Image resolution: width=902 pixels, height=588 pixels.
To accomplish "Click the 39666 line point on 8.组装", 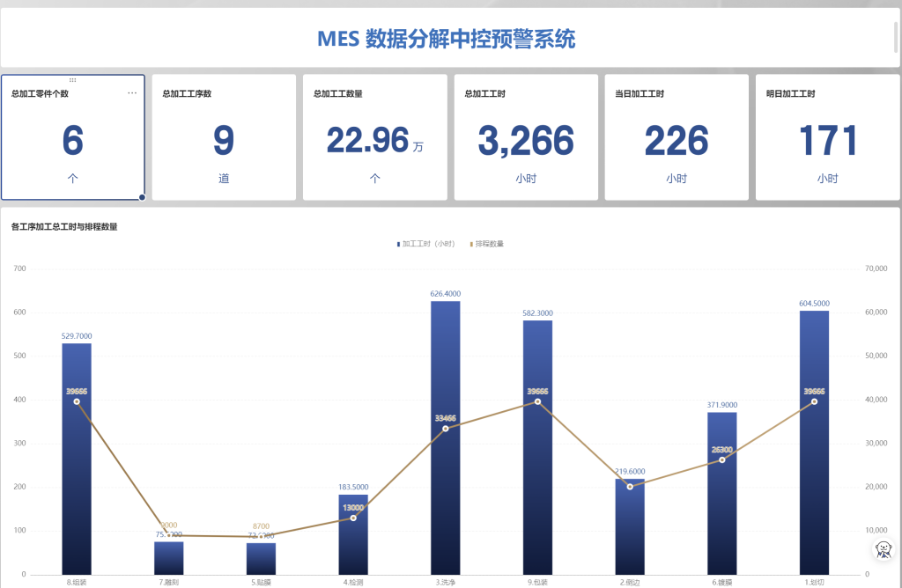I will (77, 401).
